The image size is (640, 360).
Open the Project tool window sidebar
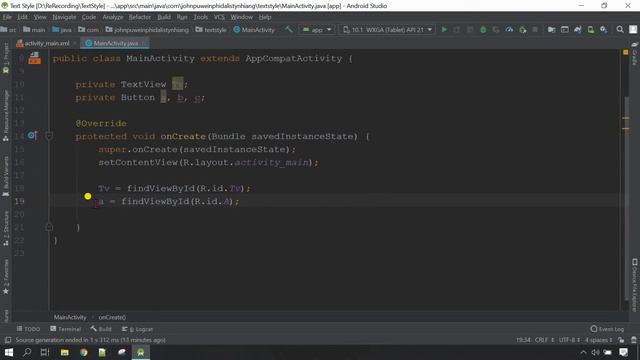click(x=6, y=58)
